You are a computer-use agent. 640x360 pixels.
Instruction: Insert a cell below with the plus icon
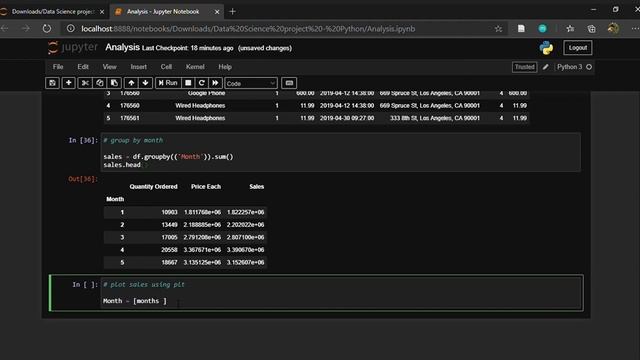pyautogui.click(x=69, y=83)
